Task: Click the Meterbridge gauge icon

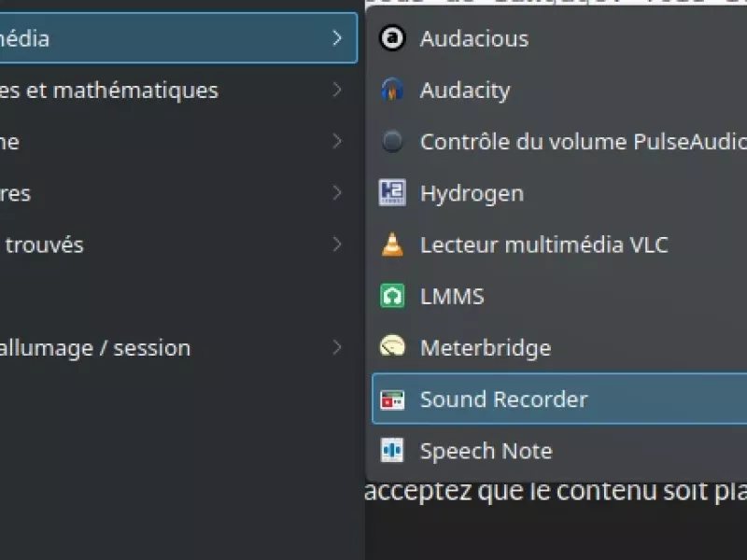Action: pyautogui.click(x=392, y=347)
